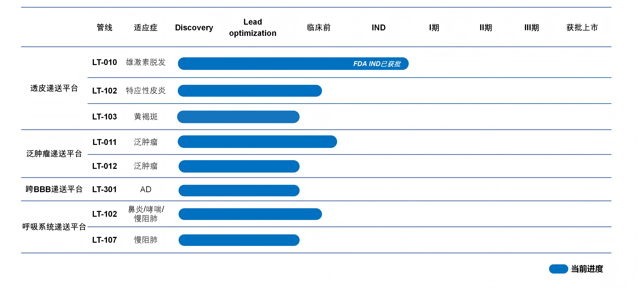Click the LT-010 progress bar
The height and width of the screenshot is (288, 644).
point(293,64)
